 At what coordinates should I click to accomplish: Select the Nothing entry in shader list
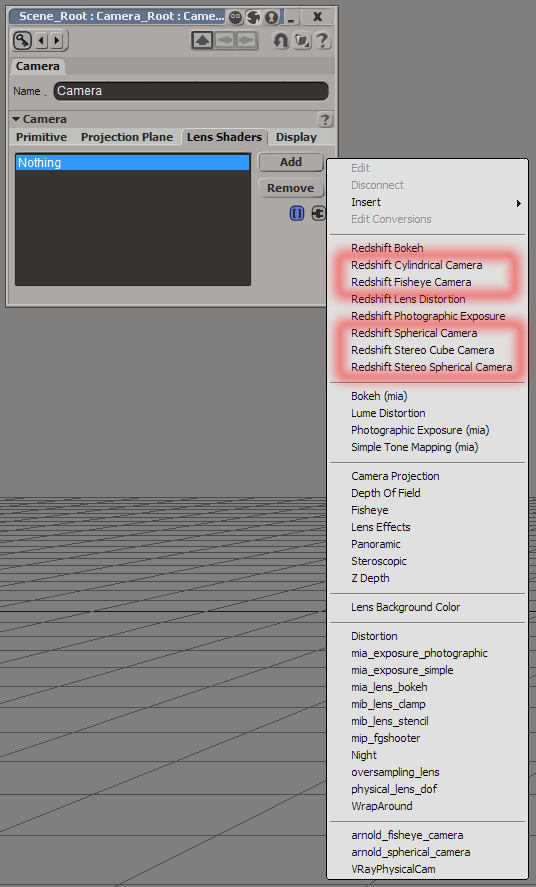click(132, 163)
